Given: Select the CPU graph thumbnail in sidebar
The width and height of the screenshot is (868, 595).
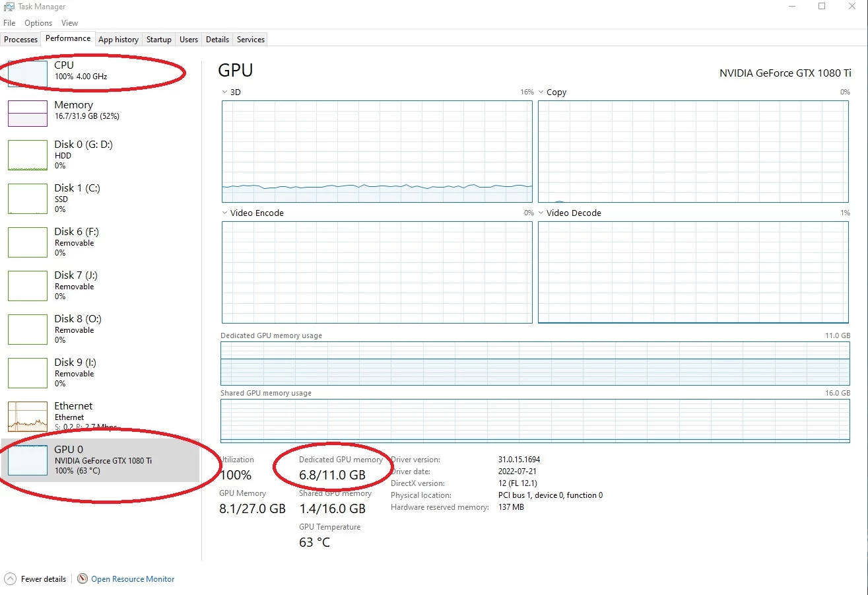Looking at the screenshot, I should [x=28, y=73].
